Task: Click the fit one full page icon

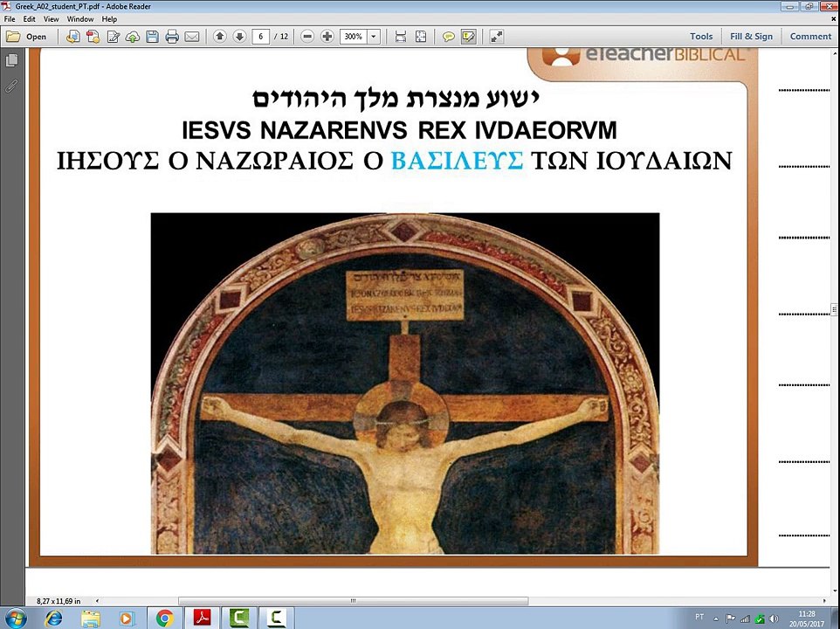Action: click(421, 37)
